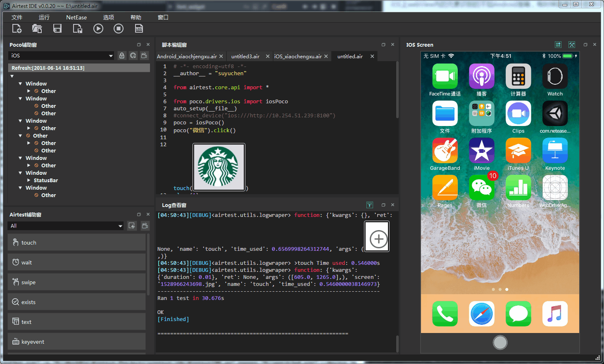Image resolution: width=604 pixels, height=364 pixels.
Task: Tap the Music icon in the iOS dock
Action: point(555,314)
